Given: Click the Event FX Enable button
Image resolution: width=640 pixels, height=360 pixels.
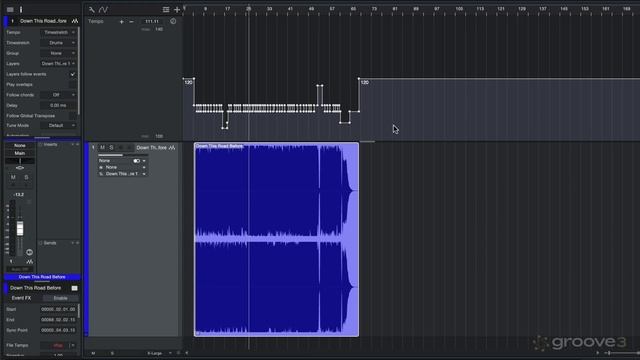Looking at the screenshot, I should [x=60, y=298].
